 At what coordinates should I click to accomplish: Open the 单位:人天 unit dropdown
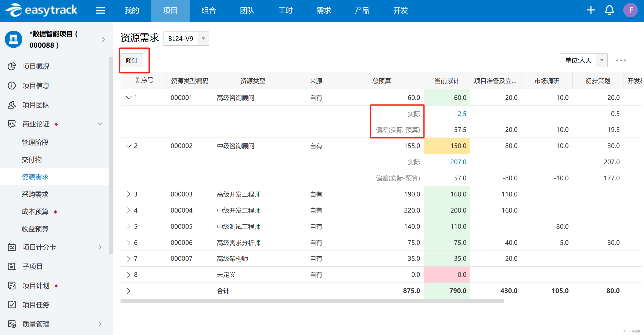coord(584,60)
